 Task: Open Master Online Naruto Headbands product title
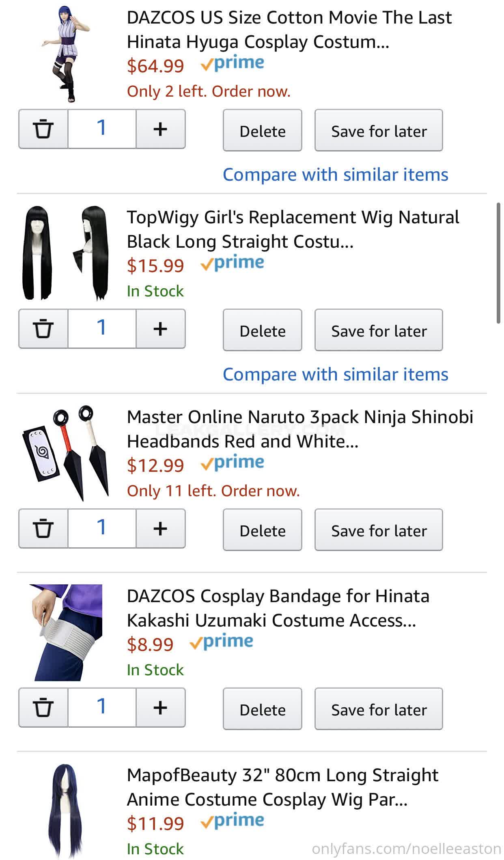(299, 429)
